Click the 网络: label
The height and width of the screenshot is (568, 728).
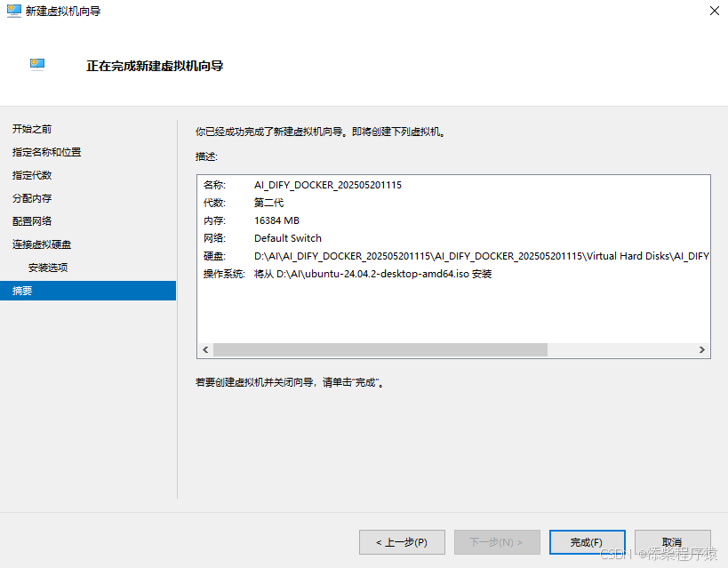point(214,238)
